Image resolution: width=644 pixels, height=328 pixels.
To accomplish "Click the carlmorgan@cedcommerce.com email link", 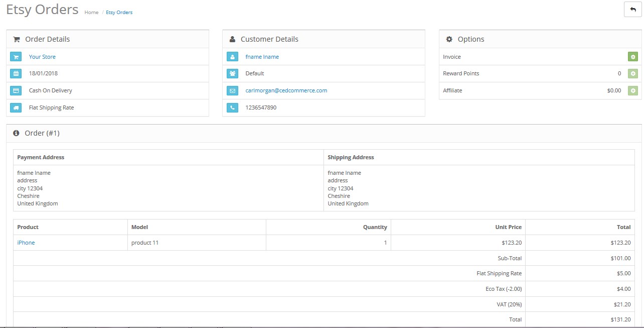I will [286, 90].
